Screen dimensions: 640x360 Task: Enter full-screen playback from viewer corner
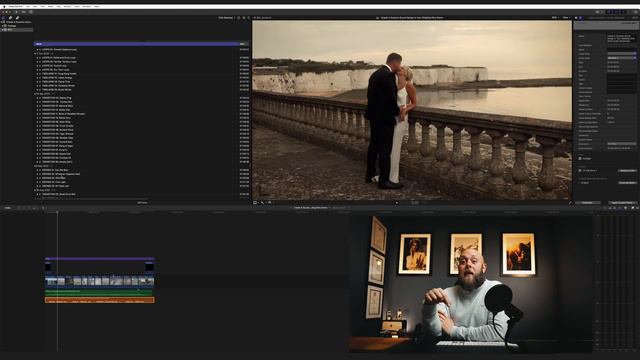(x=570, y=202)
